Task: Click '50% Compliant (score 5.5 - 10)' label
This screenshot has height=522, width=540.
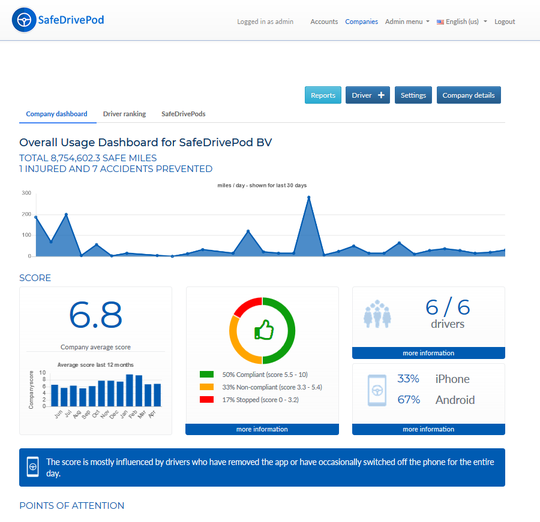Action: [265, 374]
